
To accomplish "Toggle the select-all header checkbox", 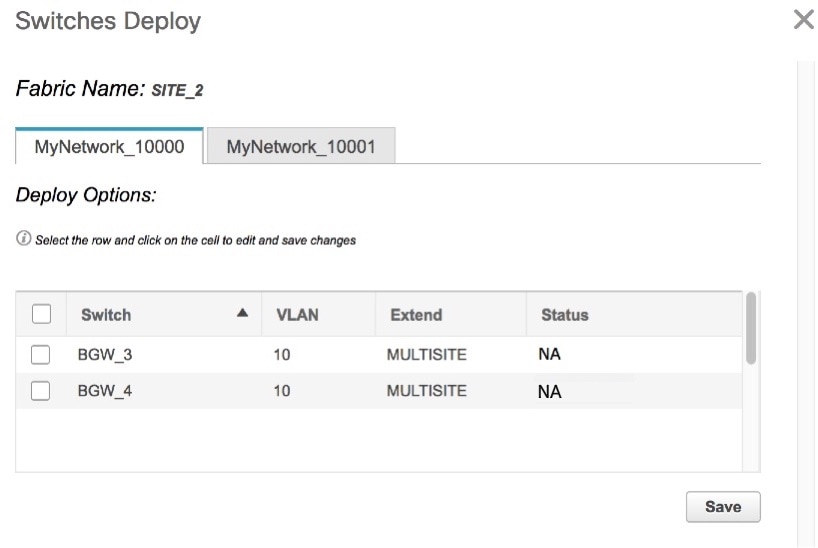I will tap(41, 314).
